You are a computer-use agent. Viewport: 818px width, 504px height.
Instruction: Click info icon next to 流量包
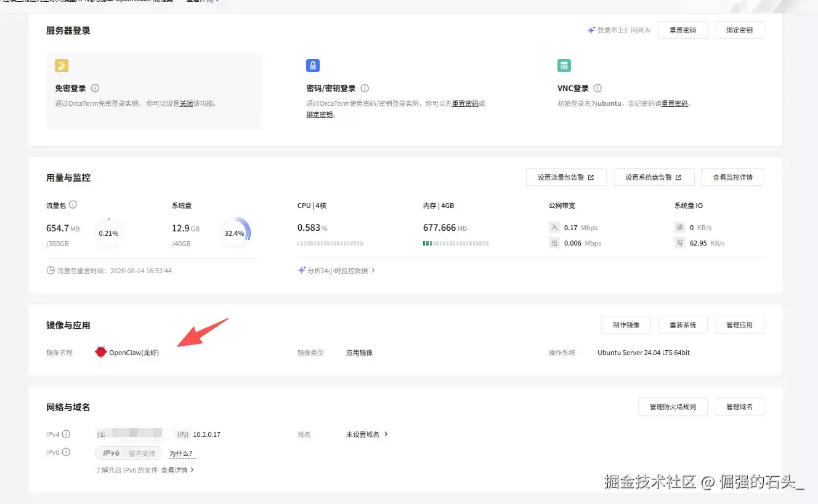pyautogui.click(x=73, y=205)
